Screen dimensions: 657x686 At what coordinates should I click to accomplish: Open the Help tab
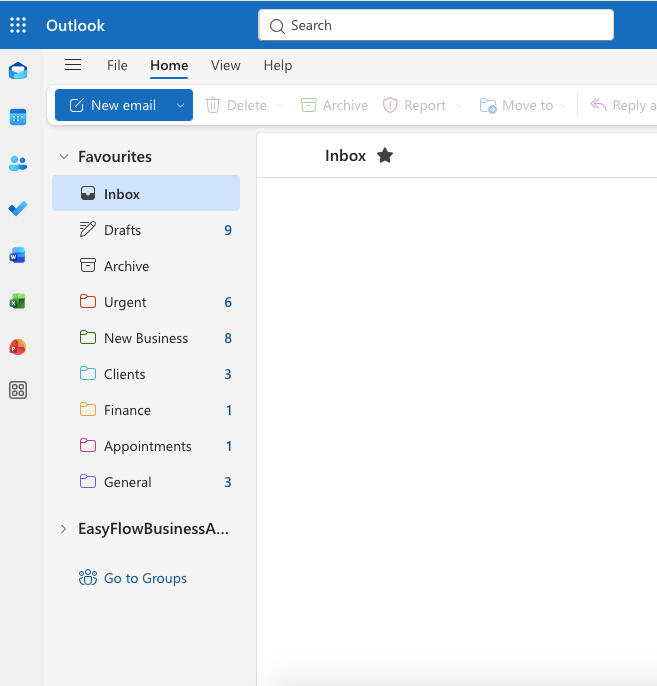(278, 65)
